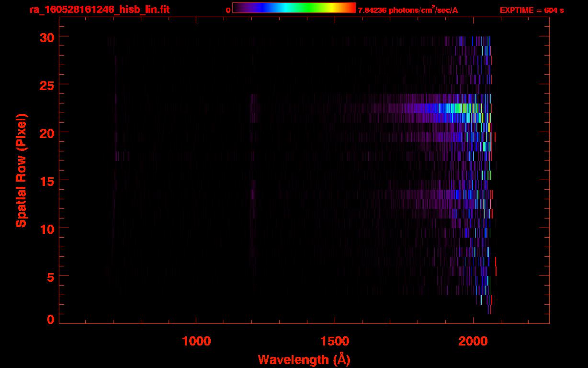Click the rainbow color scale bar
The height and width of the screenshot is (368, 588).
(x=294, y=8)
